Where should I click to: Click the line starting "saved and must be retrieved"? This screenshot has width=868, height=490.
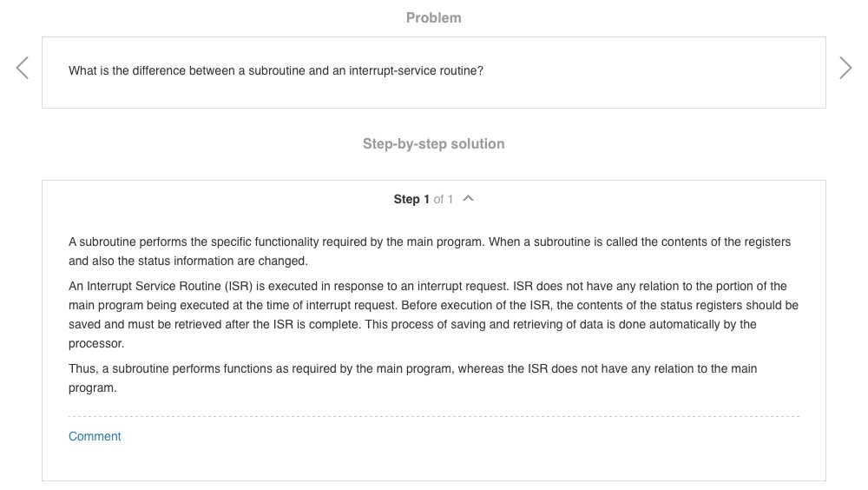[412, 324]
